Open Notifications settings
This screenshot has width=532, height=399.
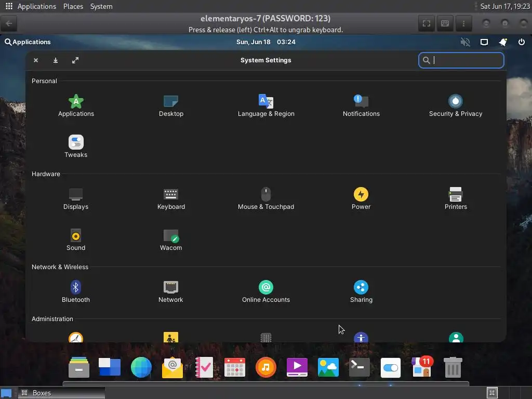(361, 106)
